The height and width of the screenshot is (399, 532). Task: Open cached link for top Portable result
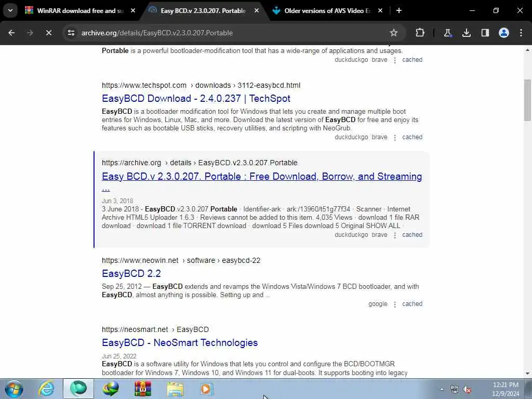coord(412,60)
